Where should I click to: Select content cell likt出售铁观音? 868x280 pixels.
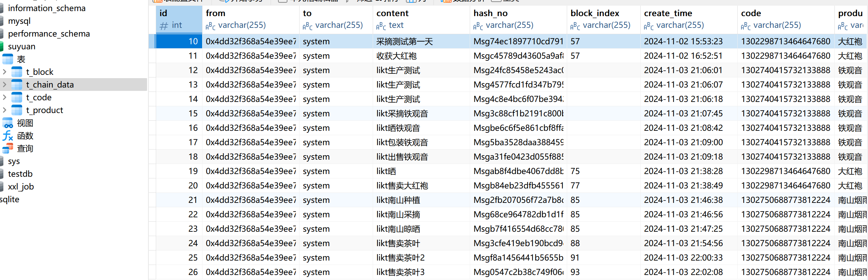click(x=421, y=157)
